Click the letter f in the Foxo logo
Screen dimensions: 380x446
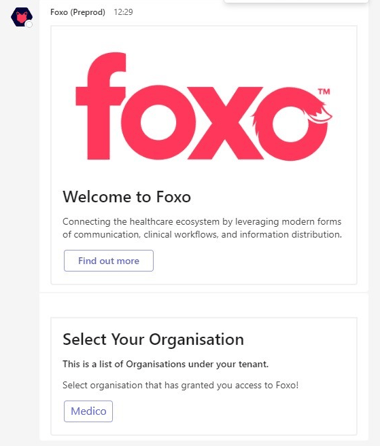[x=101, y=106]
